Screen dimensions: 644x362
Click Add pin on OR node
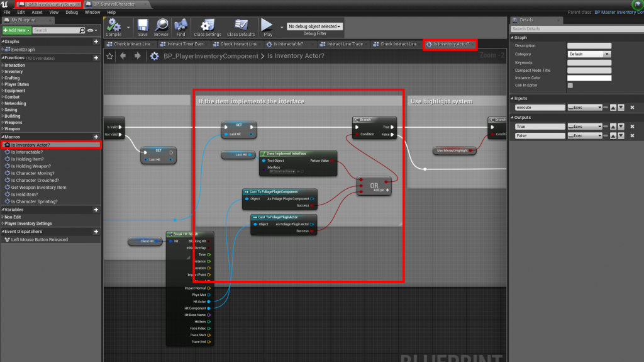click(381, 190)
